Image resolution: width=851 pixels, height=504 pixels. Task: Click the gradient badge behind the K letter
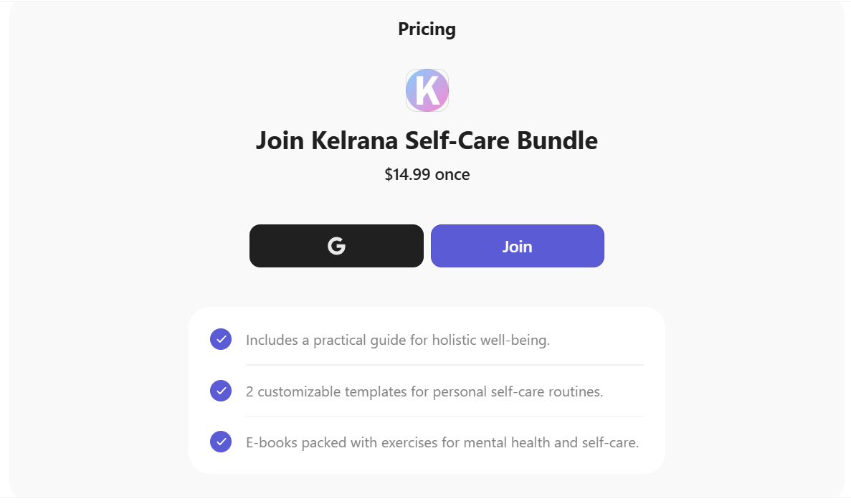tap(427, 90)
